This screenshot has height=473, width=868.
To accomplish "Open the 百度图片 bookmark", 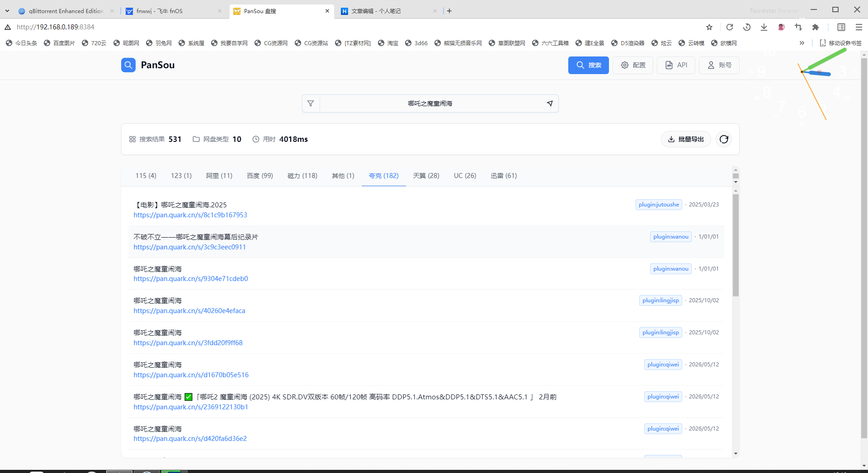I will pyautogui.click(x=59, y=43).
